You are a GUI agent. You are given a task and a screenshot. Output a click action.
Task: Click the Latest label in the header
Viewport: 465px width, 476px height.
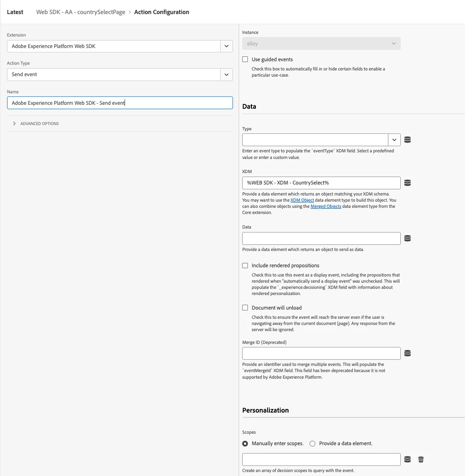15,12
